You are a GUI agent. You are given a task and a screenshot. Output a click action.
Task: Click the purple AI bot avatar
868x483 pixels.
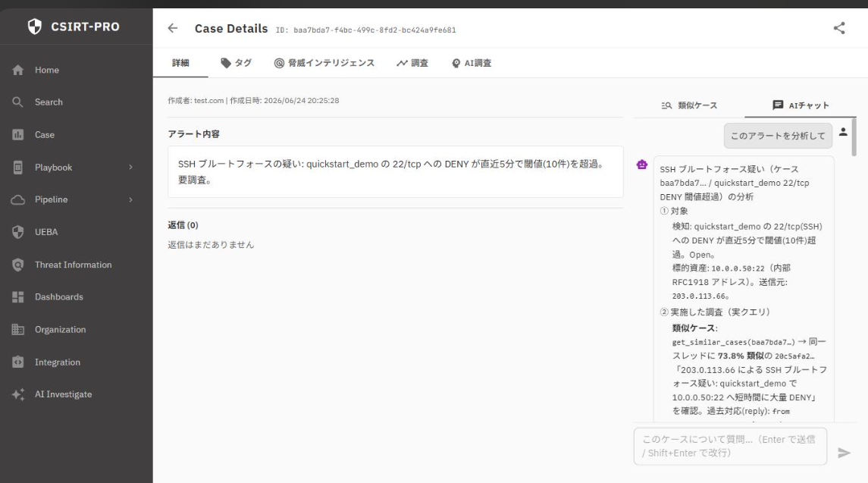(641, 164)
